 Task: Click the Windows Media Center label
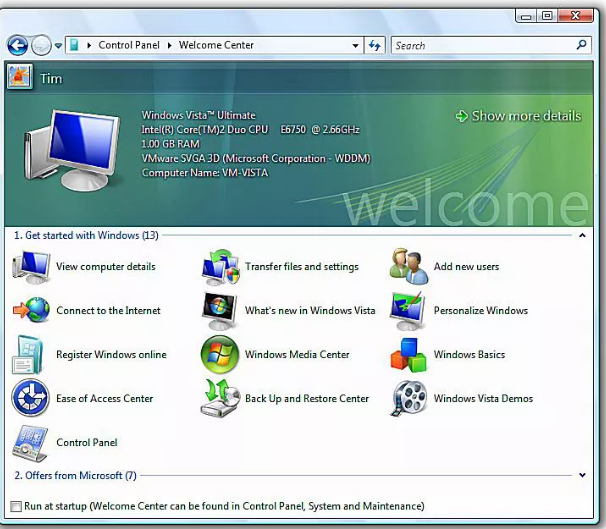tap(297, 355)
